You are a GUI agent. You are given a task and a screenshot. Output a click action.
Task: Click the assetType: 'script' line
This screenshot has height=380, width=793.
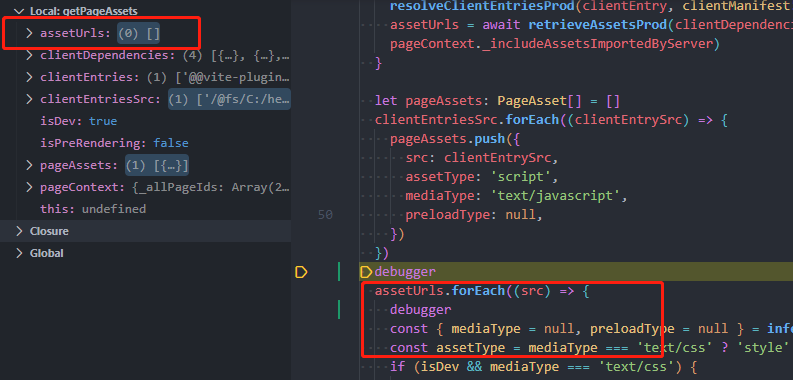(481, 177)
